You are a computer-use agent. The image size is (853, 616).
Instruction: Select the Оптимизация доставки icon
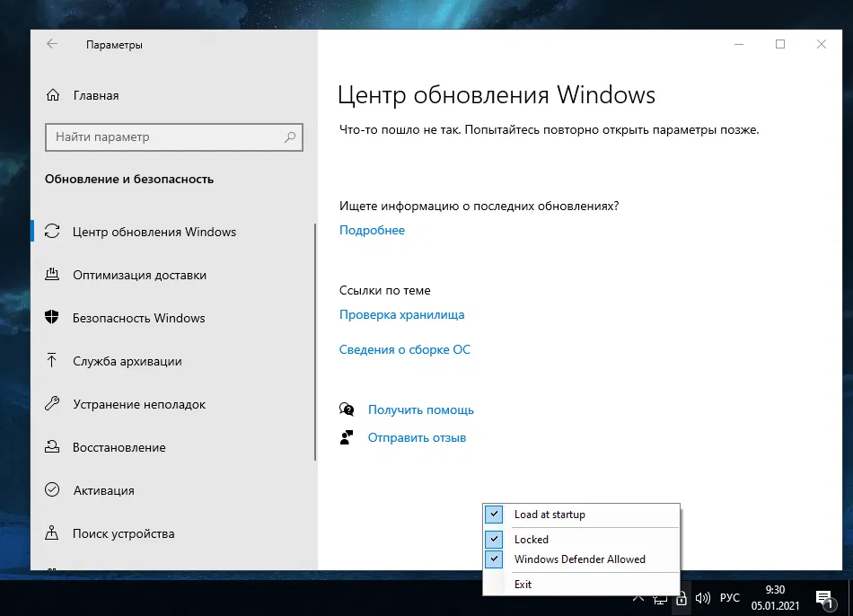[x=52, y=274]
